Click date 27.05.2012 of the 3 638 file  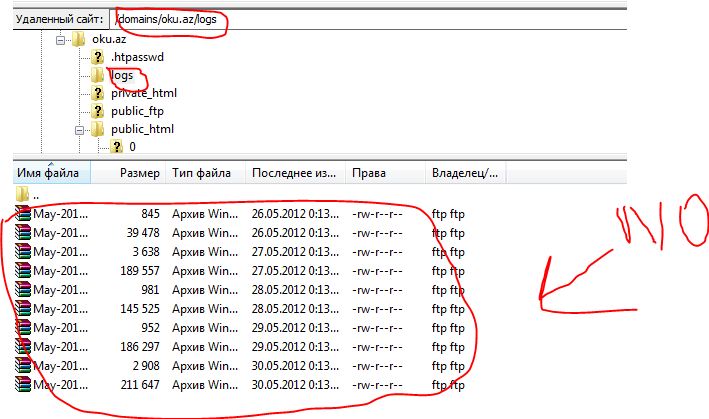tap(295, 251)
